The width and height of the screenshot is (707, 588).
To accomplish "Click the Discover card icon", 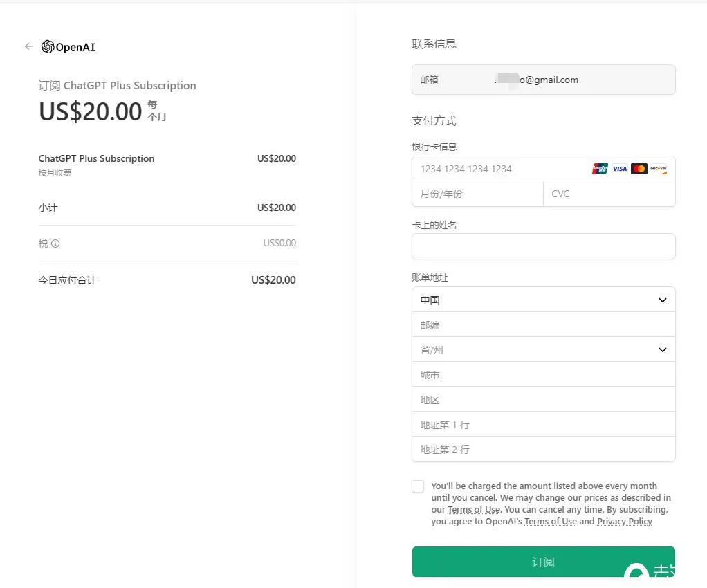I will pyautogui.click(x=659, y=169).
